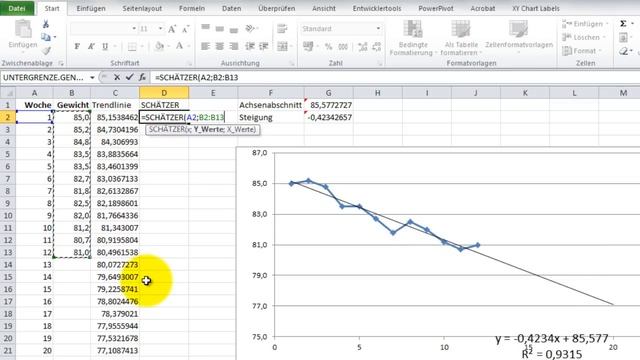Screen dimensions: 640x360
Task: Click the Einfügen paste clipboard icon
Action: [x=22, y=29]
